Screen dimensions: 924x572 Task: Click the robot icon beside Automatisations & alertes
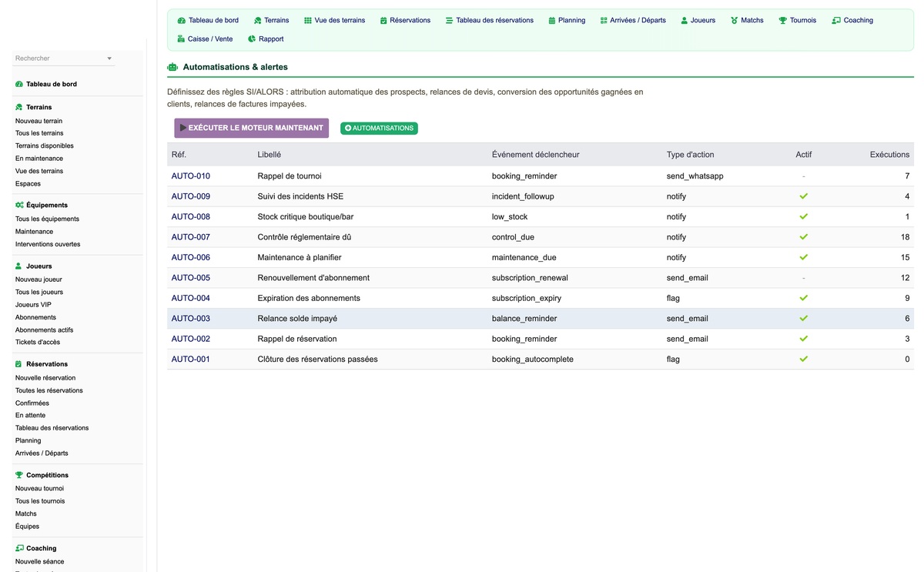[x=172, y=68]
